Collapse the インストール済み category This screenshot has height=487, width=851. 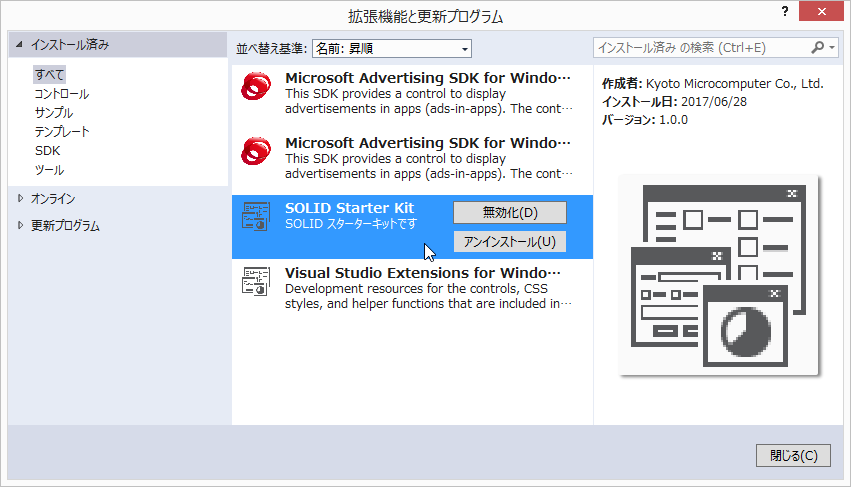tap(19, 45)
